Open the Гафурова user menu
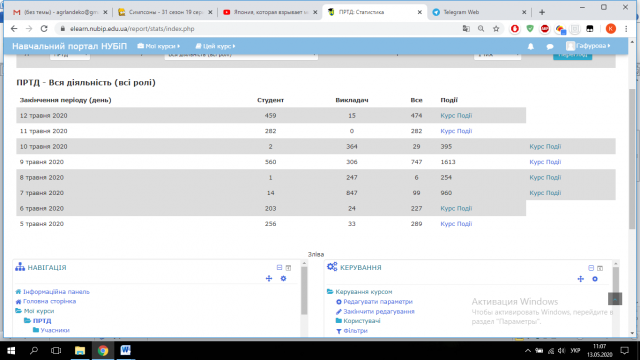The height and width of the screenshot is (360, 640). pyautogui.click(x=588, y=46)
